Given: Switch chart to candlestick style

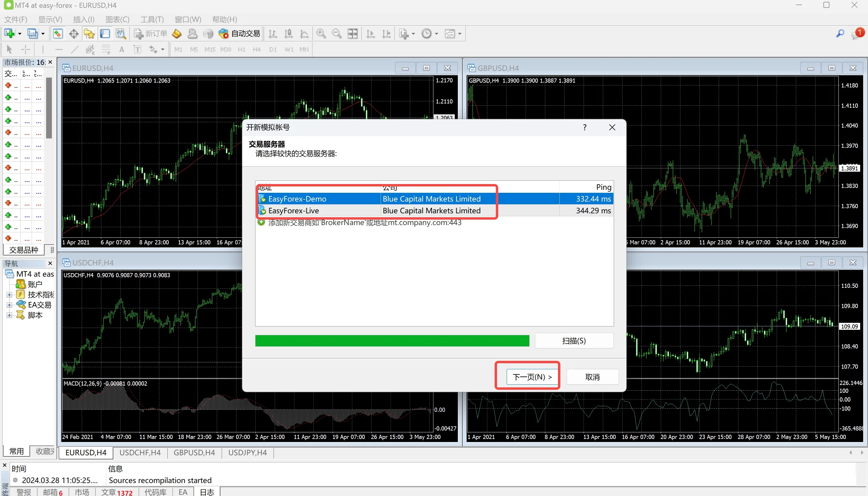Looking at the screenshot, I should [x=288, y=33].
